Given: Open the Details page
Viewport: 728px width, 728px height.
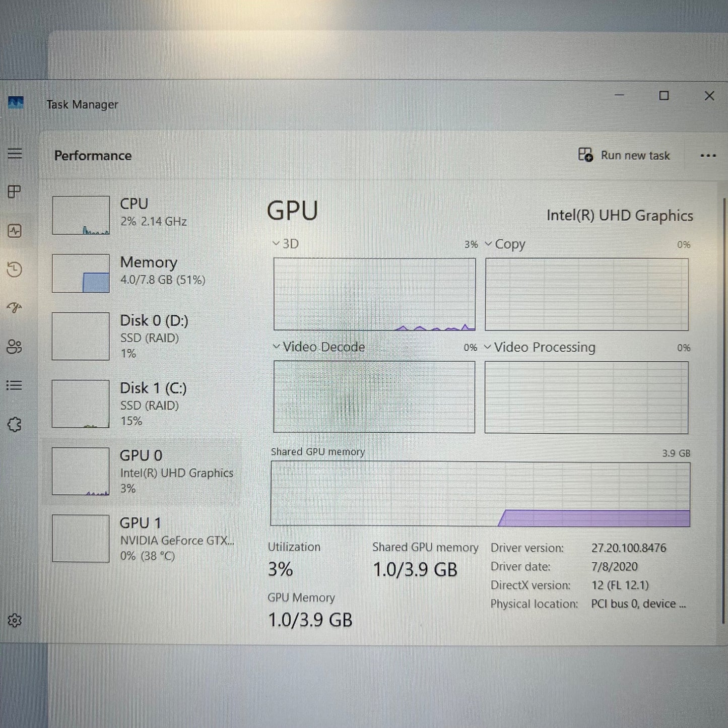Looking at the screenshot, I should tap(14, 385).
